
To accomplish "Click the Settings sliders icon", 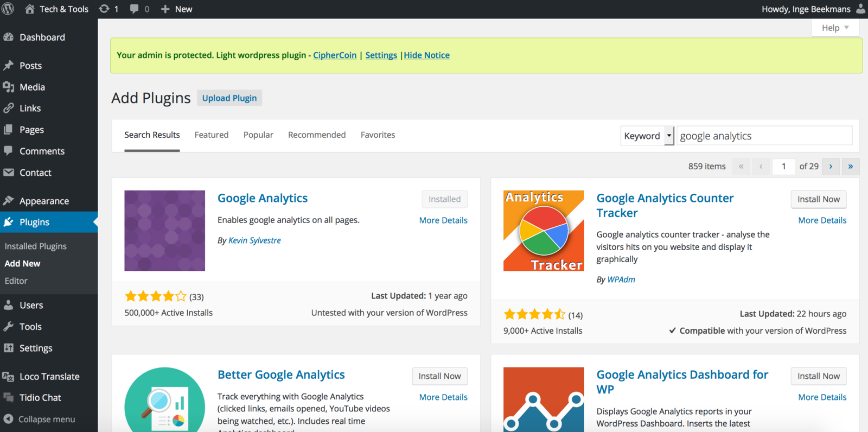I will pos(8,348).
